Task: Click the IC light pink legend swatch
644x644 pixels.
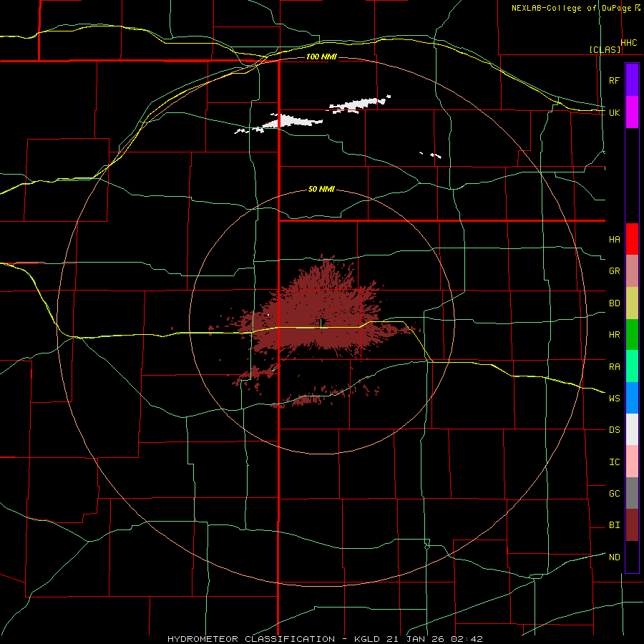Action: pos(632,462)
